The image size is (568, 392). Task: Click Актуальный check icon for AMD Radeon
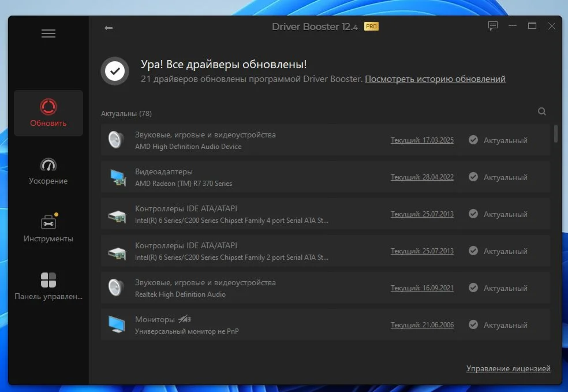(473, 177)
